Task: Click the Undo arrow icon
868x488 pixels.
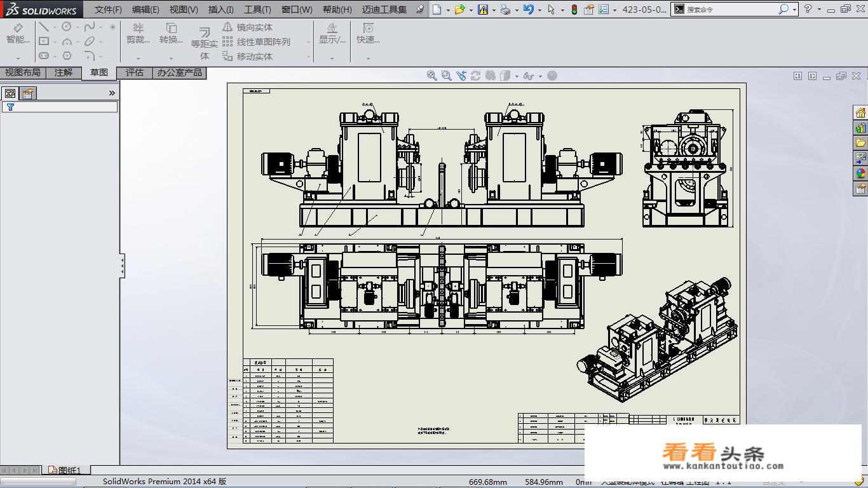Action: [x=528, y=10]
